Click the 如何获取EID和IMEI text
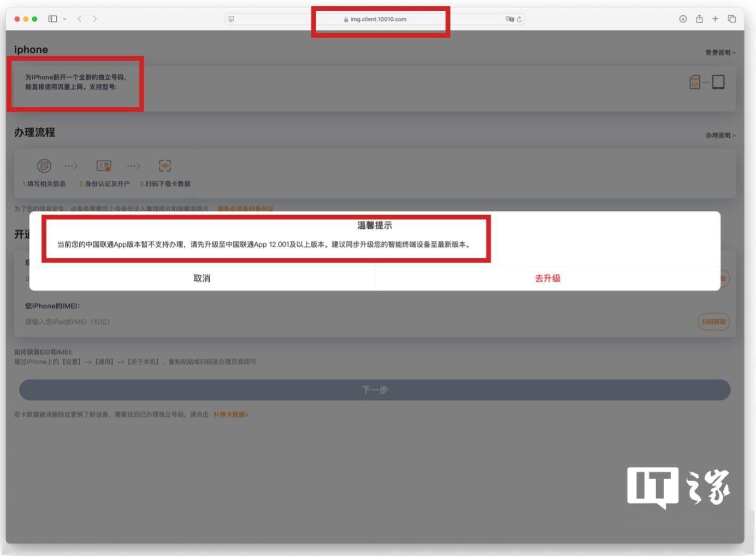Image resolution: width=756 pixels, height=556 pixels. pyautogui.click(x=43, y=352)
